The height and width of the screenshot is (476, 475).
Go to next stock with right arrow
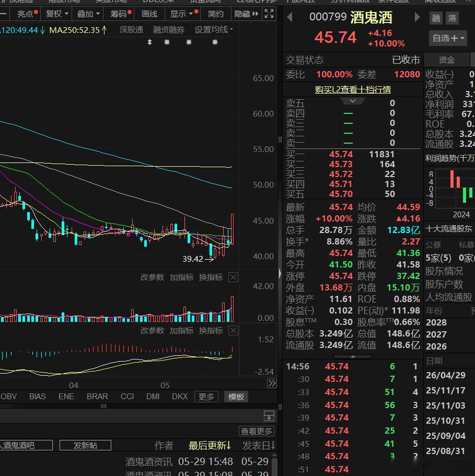(418, 17)
